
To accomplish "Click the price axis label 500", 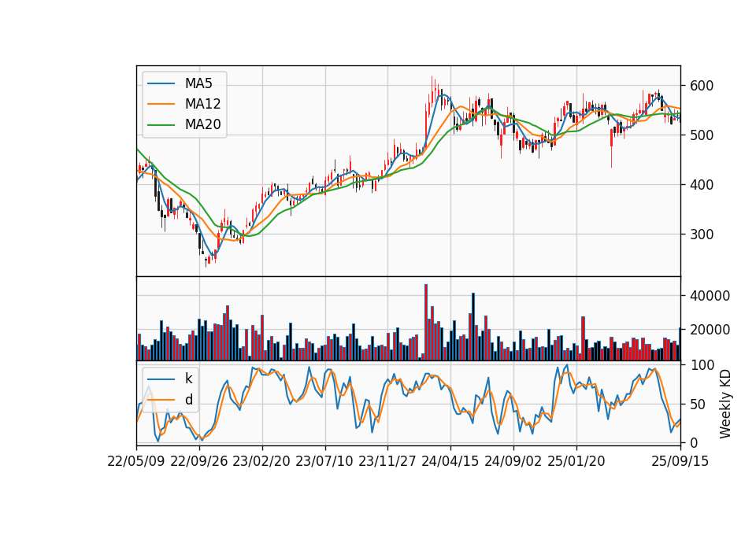I will pyautogui.click(x=702, y=135).
